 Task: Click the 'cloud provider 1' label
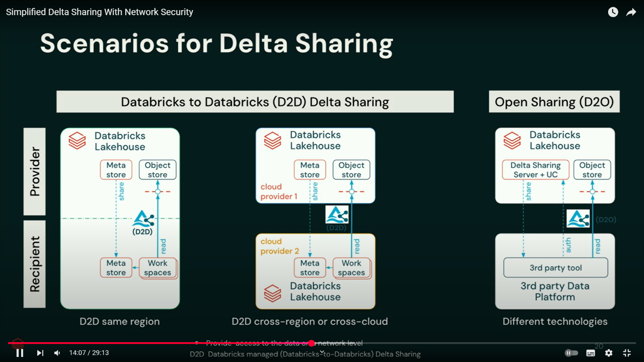tap(279, 192)
